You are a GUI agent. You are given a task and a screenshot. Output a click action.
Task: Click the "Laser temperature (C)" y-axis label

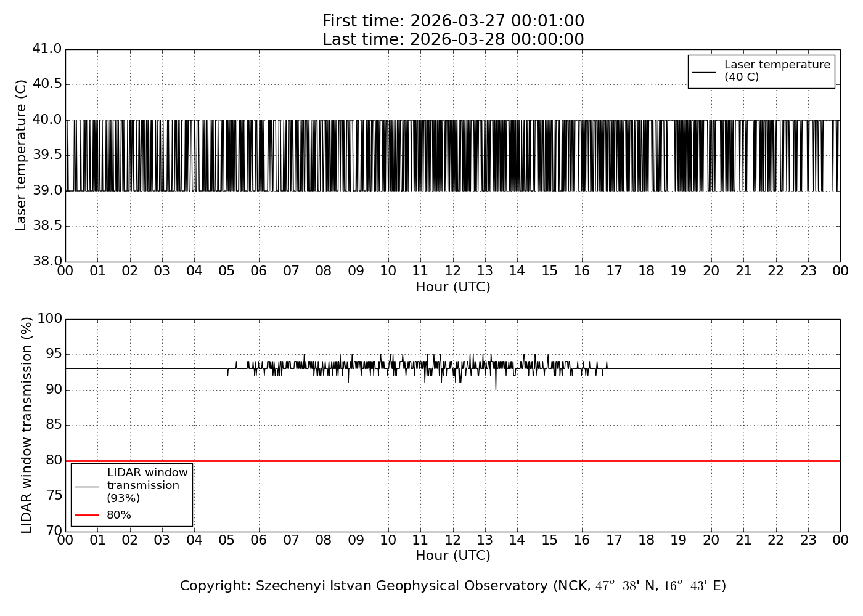22,155
